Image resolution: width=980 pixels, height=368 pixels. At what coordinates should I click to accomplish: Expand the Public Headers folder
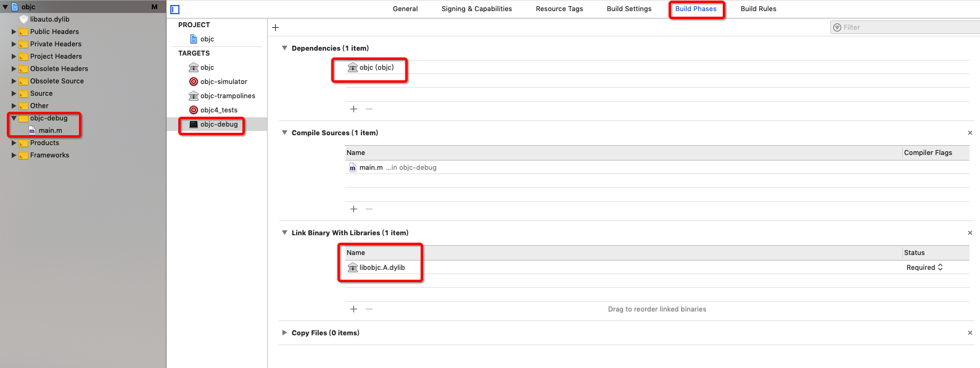coord(14,31)
